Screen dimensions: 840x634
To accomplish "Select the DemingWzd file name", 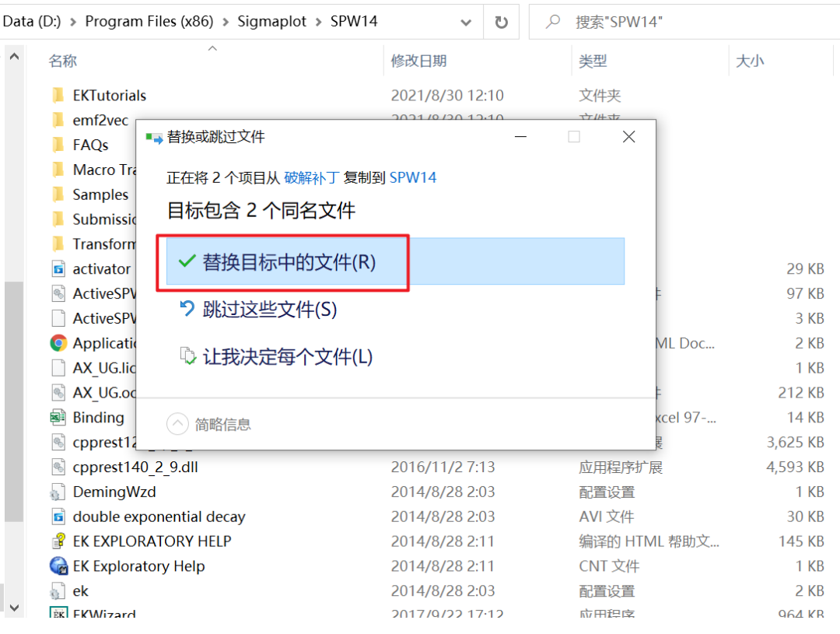I will click(114, 492).
